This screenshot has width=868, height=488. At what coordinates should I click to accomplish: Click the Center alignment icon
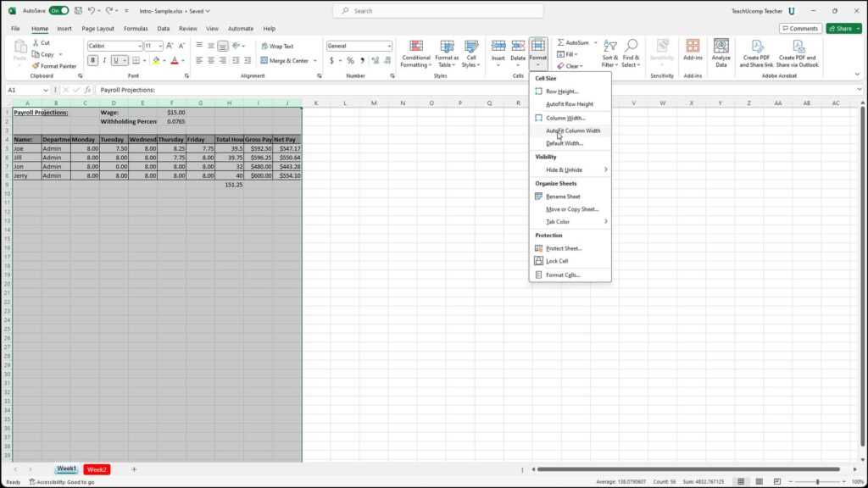point(211,60)
